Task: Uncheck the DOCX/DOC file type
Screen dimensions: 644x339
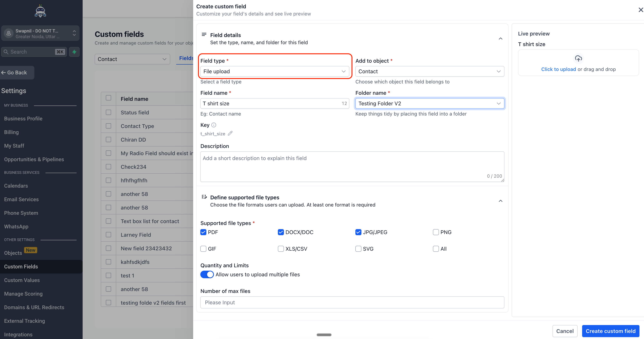Action: [x=281, y=232]
